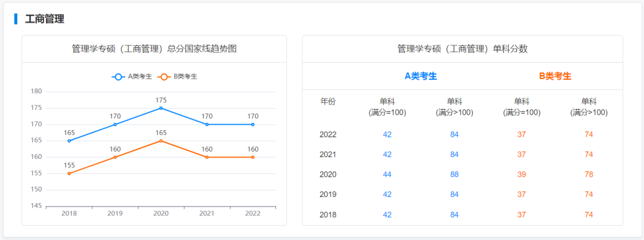Select the A类考生 2021 data point on blue line
Viewport: 644px width, 240px height.
pyautogui.click(x=207, y=125)
